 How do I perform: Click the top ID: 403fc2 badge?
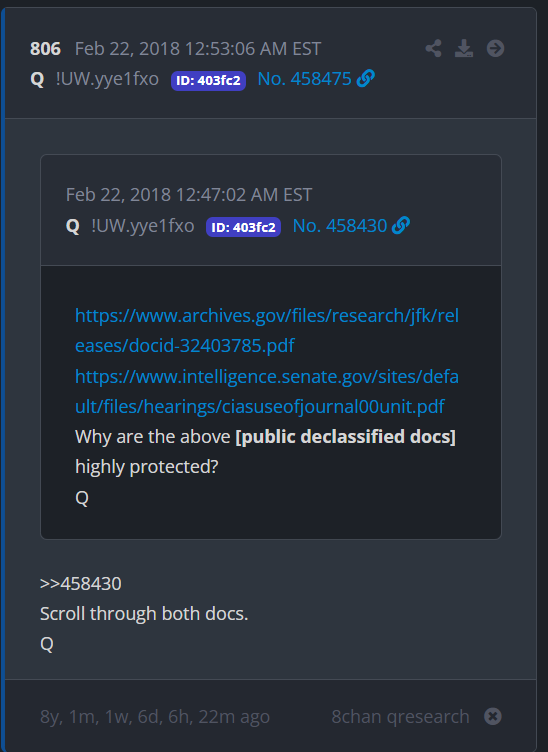pyautogui.click(x=209, y=81)
